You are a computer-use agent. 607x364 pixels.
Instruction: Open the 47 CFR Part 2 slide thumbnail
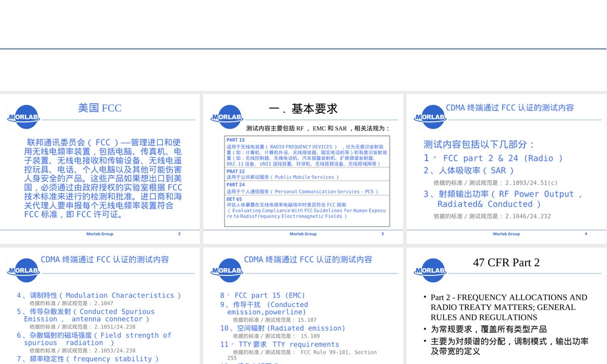[507, 306]
